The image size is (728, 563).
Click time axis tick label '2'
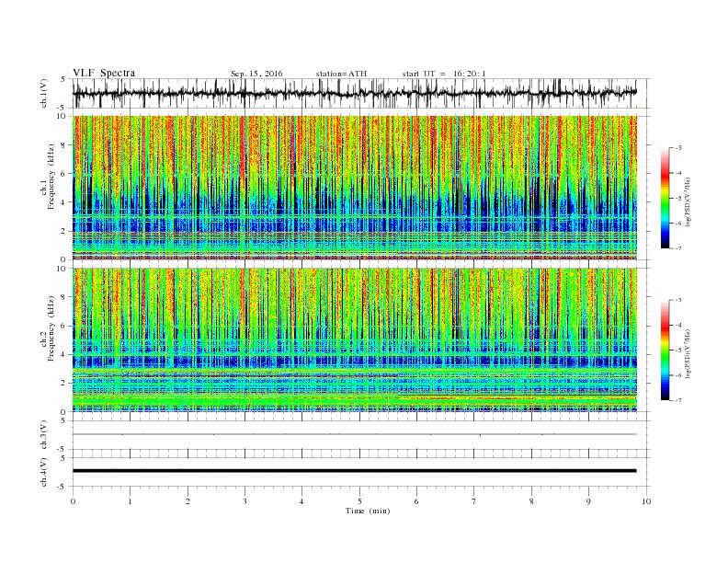pos(188,501)
